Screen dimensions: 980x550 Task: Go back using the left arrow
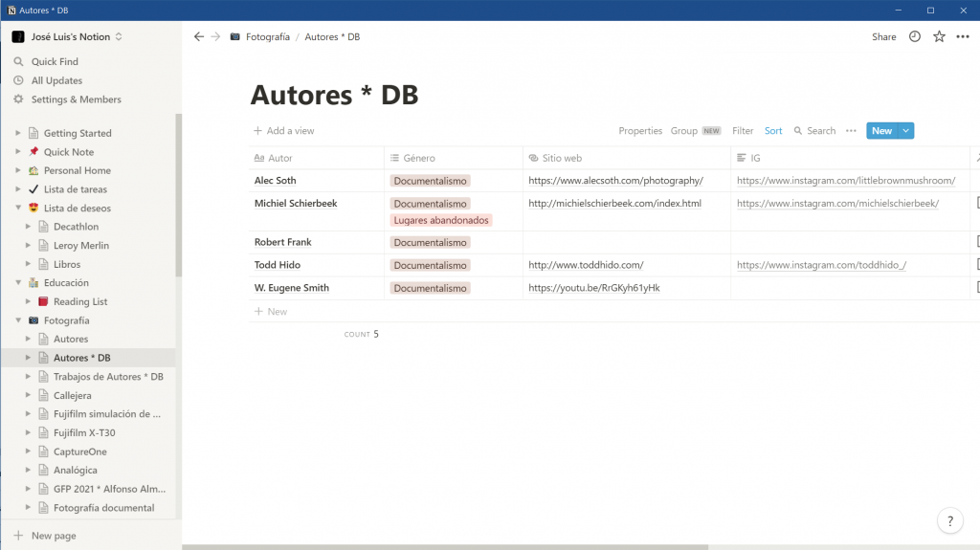pos(199,37)
